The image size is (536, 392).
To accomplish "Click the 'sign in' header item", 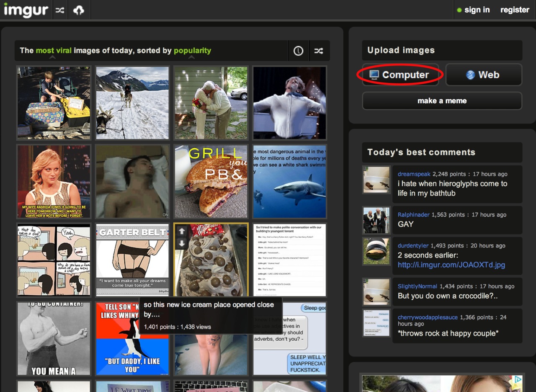I will 477,10.
